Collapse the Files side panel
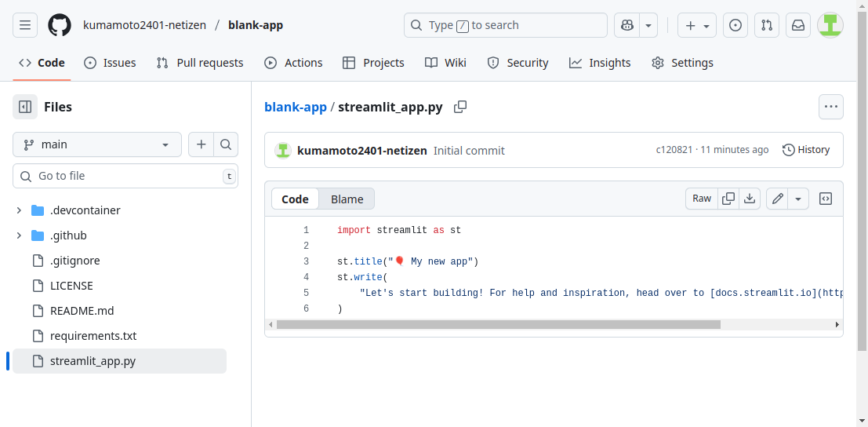 click(25, 107)
